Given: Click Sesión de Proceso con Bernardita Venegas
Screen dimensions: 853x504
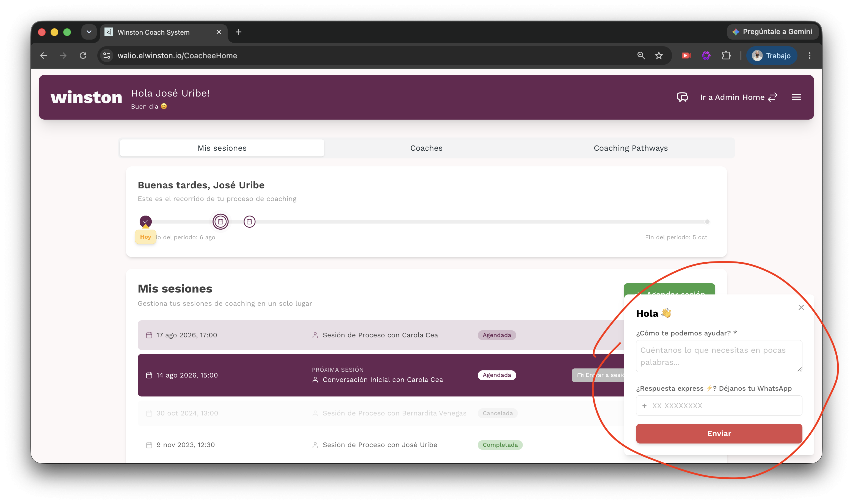Looking at the screenshot, I should (x=395, y=413).
